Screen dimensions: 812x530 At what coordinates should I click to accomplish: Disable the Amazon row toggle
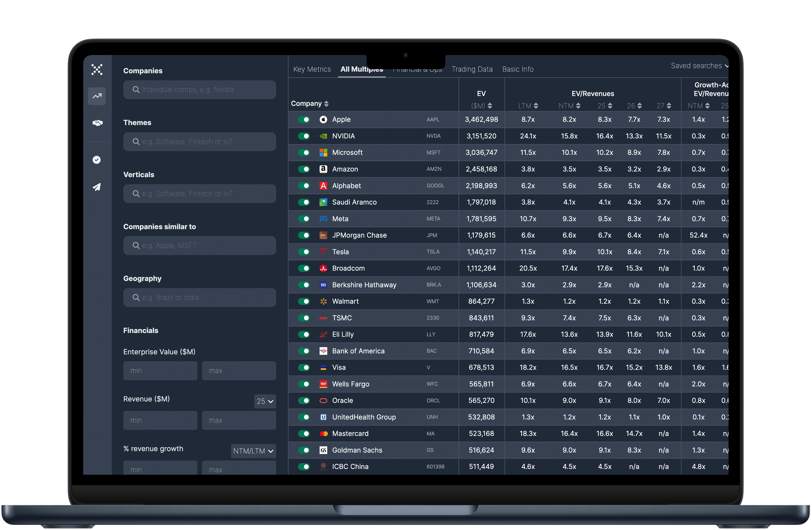pos(304,169)
